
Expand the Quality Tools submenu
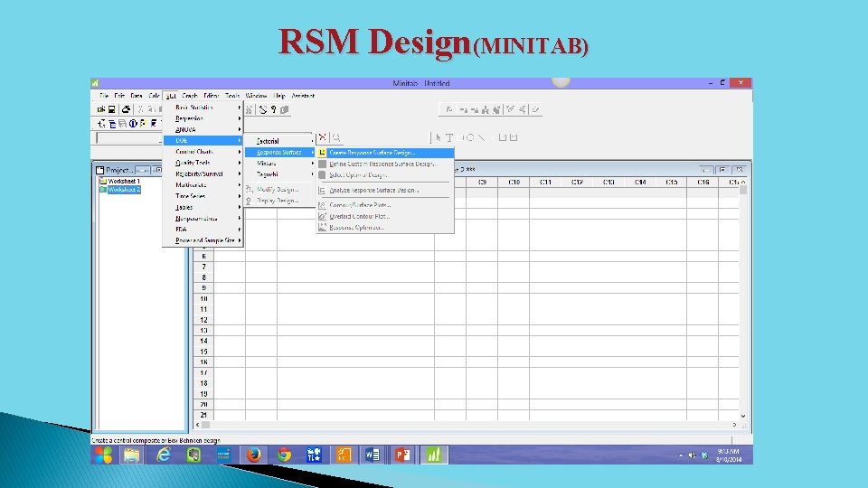[203, 163]
